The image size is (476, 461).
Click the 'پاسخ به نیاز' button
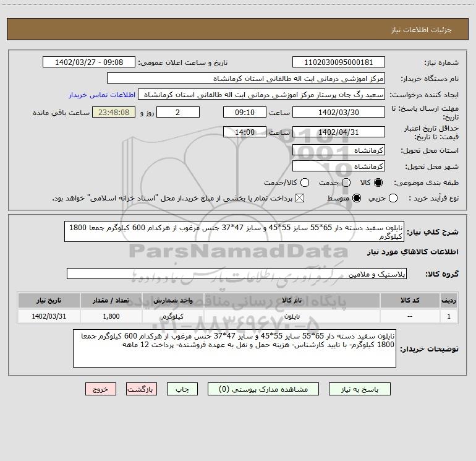359,389
